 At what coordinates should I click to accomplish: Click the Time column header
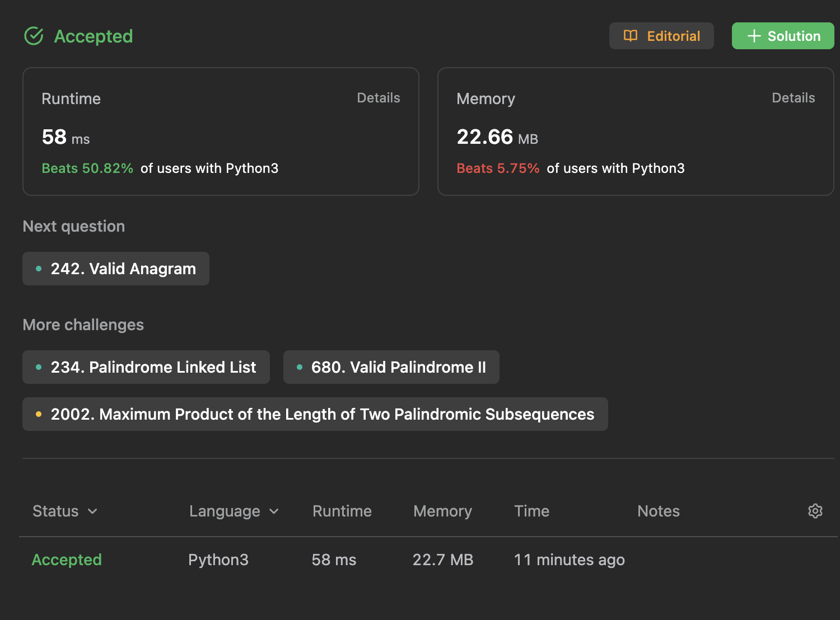(x=532, y=511)
